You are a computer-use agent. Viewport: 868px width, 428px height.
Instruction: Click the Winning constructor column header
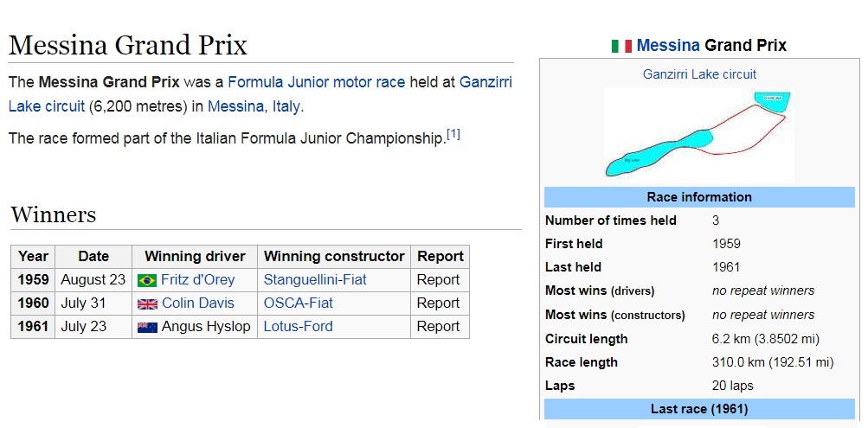pyautogui.click(x=334, y=257)
